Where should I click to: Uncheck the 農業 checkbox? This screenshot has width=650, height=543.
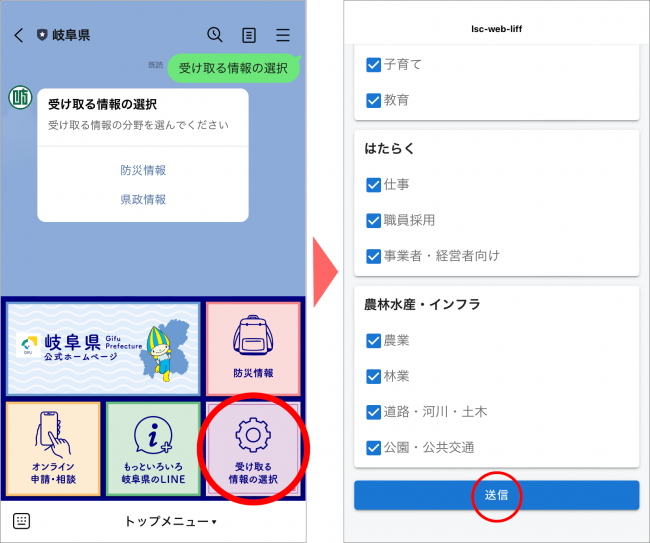coord(374,341)
